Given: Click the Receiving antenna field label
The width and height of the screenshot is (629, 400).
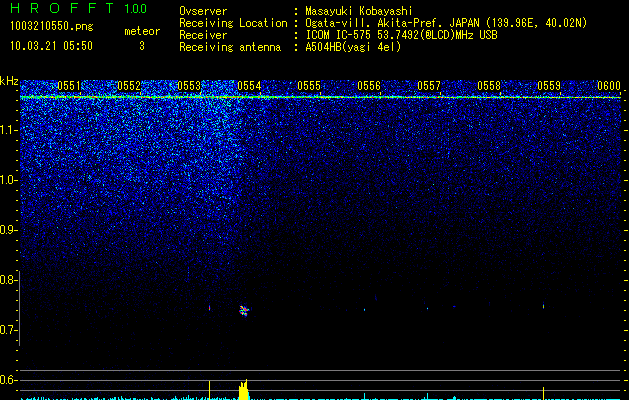Looking at the screenshot, I should pos(230,47).
